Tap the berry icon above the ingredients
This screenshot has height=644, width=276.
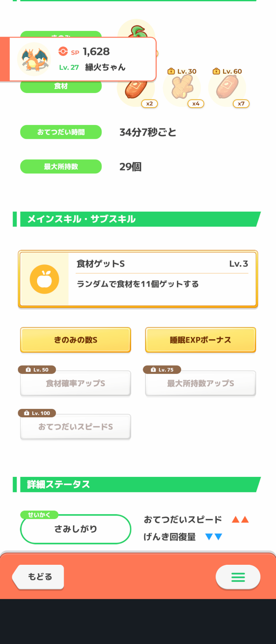(137, 29)
